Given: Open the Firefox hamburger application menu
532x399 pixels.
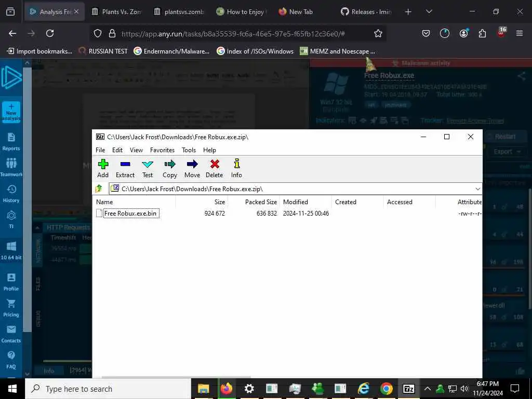Looking at the screenshot, I should [519, 33].
